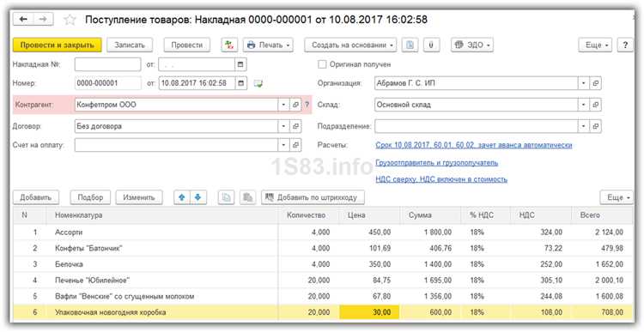
Task: Click the sum cell 1 695,00
Action: (x=430, y=281)
